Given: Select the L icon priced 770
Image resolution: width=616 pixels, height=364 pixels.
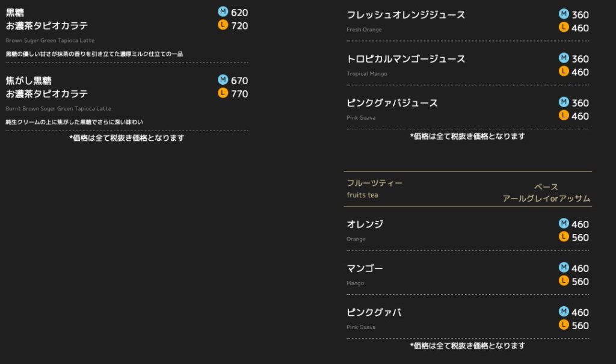Looking at the screenshot, I should pos(223,93).
